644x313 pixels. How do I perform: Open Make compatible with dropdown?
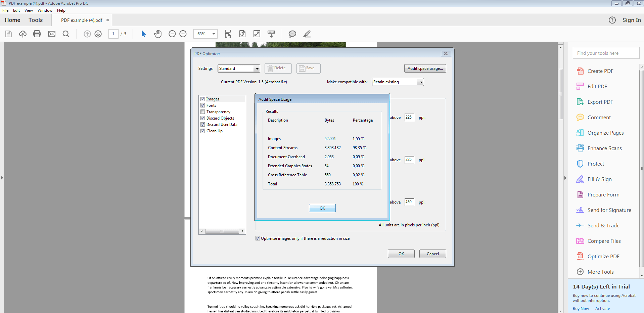[398, 82]
